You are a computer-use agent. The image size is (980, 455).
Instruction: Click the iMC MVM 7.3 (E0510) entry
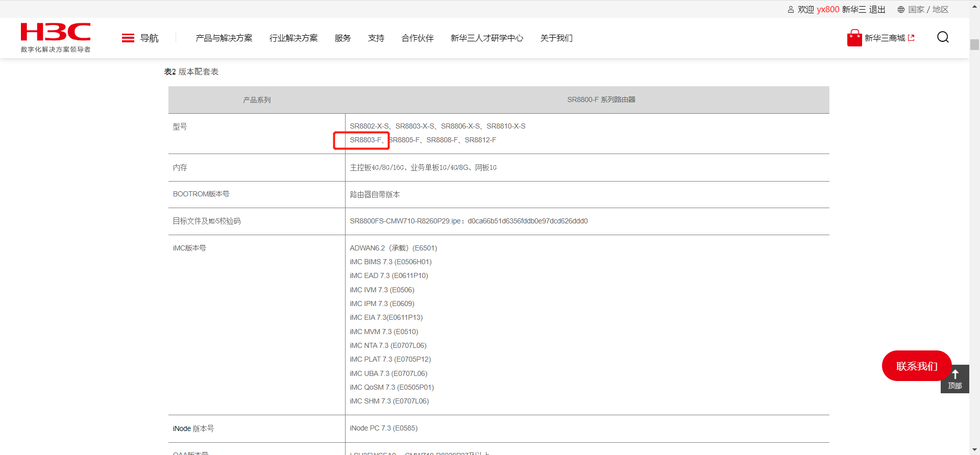pos(384,332)
